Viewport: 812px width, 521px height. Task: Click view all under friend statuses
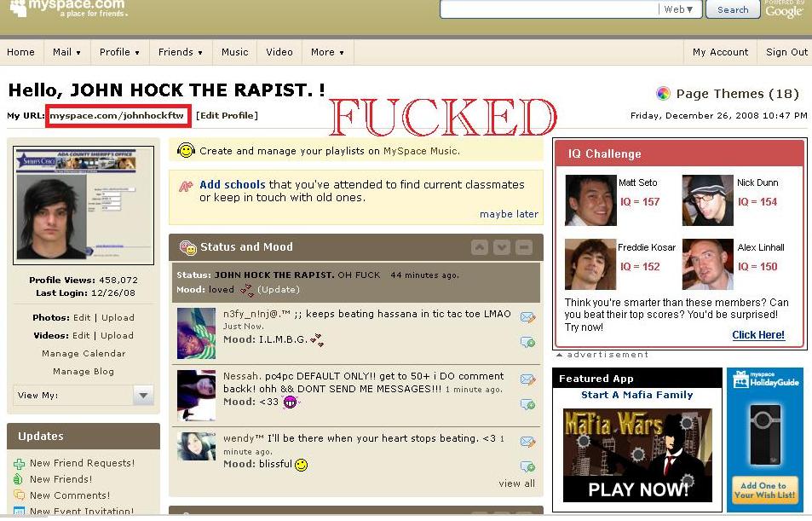pos(517,483)
